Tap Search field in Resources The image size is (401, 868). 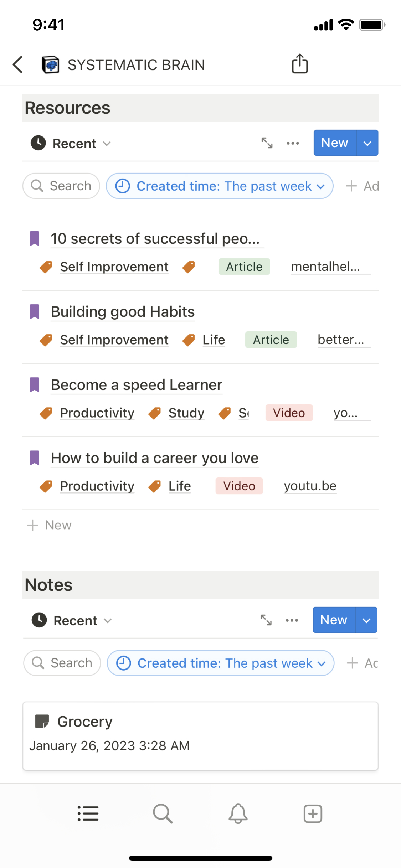coord(61,186)
